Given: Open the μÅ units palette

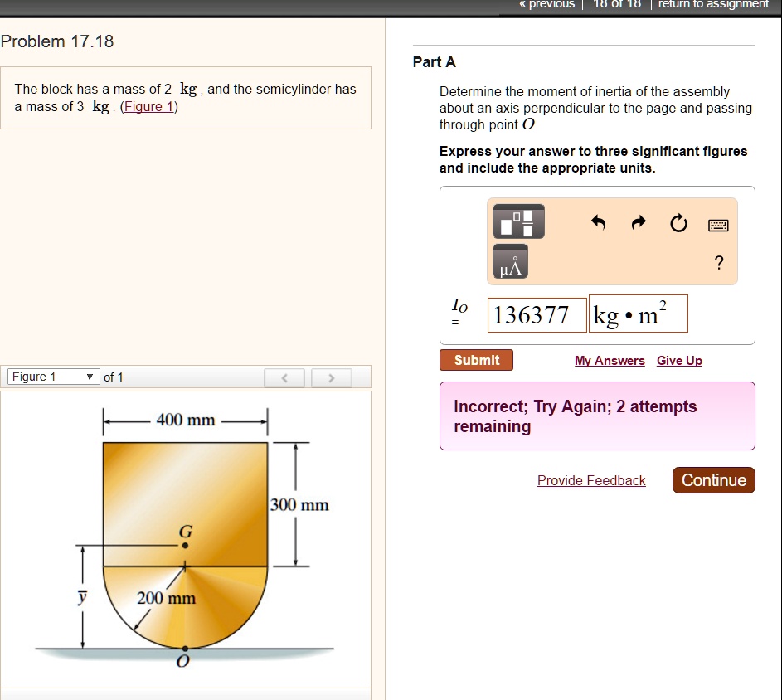Looking at the screenshot, I should pos(509,261).
